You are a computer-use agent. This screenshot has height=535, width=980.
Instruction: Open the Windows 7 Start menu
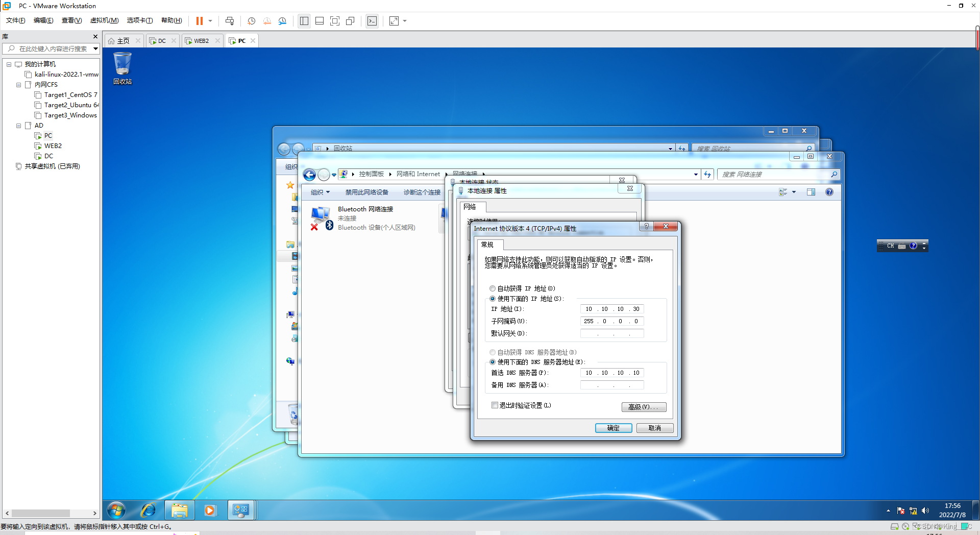[x=116, y=510]
